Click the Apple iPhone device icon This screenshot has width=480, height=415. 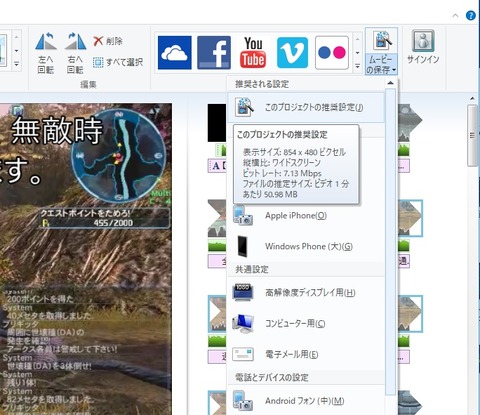(243, 215)
